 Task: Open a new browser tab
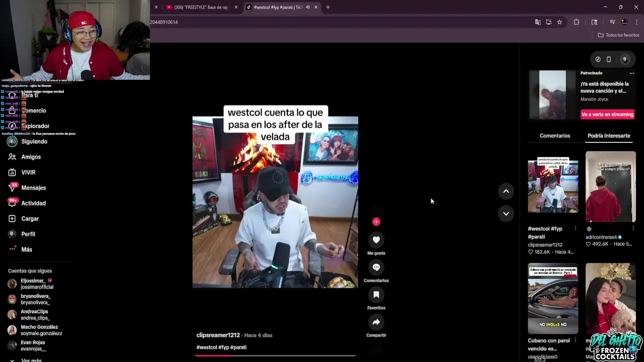click(328, 7)
